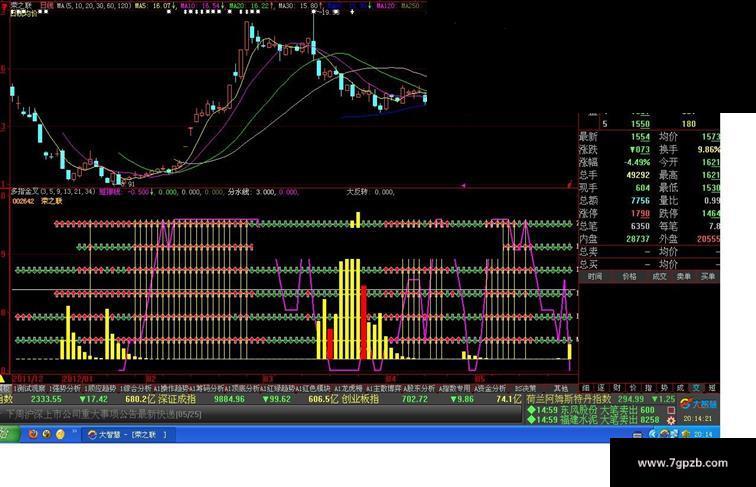Viewport: 756px width, 487px height.
Task: Open the 资金分析 indicator tab
Action: click(x=489, y=388)
